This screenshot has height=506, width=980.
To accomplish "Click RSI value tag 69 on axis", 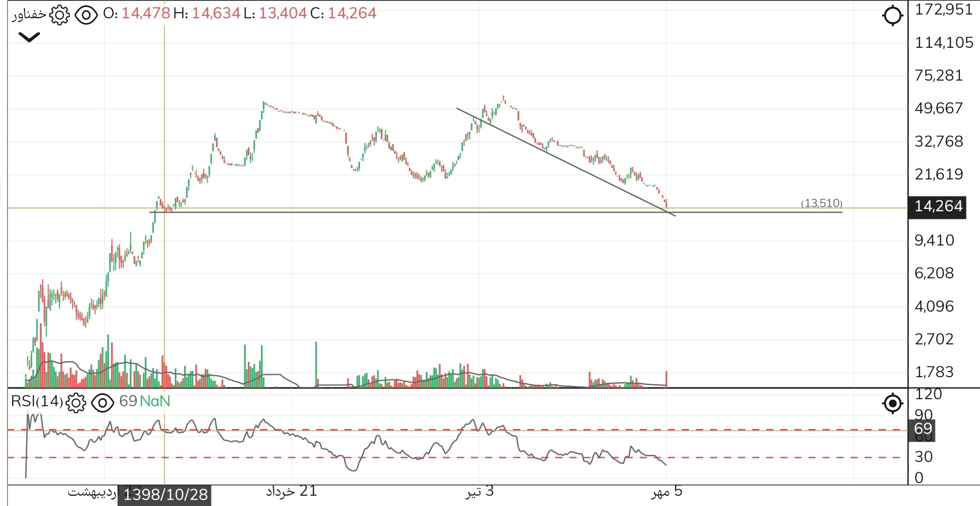I will (922, 429).
